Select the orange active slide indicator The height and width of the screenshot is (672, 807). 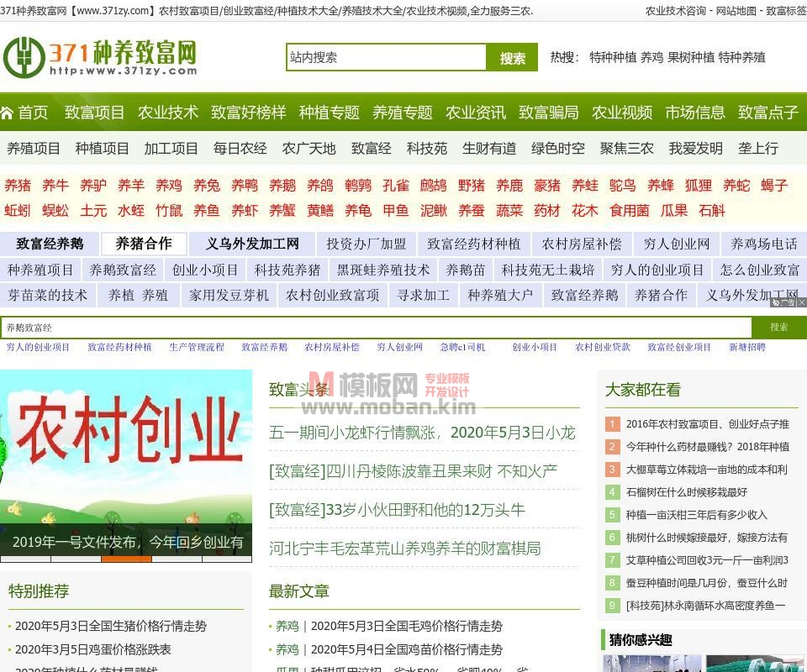point(126,559)
